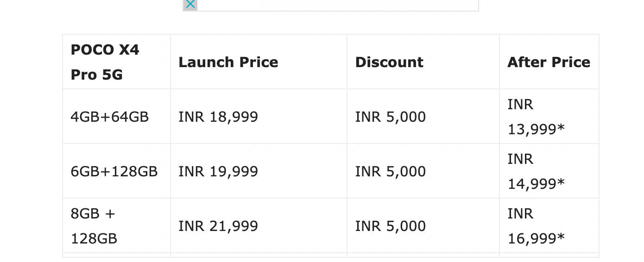Click the INR 16,999* after price
The height and width of the screenshot is (262, 644).
tap(536, 226)
